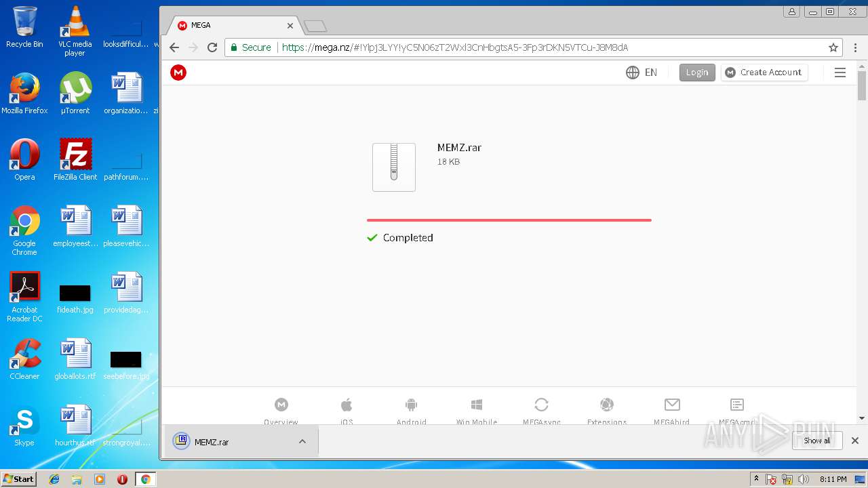Show hidden system tray icons
Screen dimensions: 868x488
tap(756, 479)
